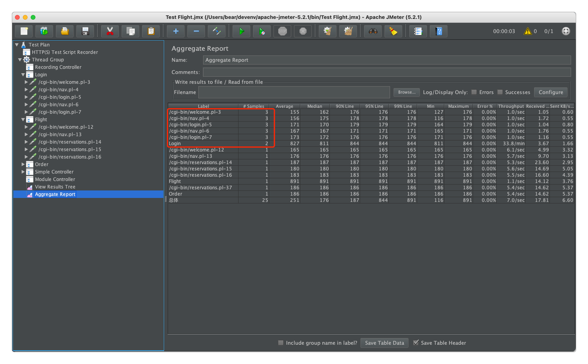The width and height of the screenshot is (588, 364).
Task: Sort table by Throughput column header
Action: (x=511, y=106)
